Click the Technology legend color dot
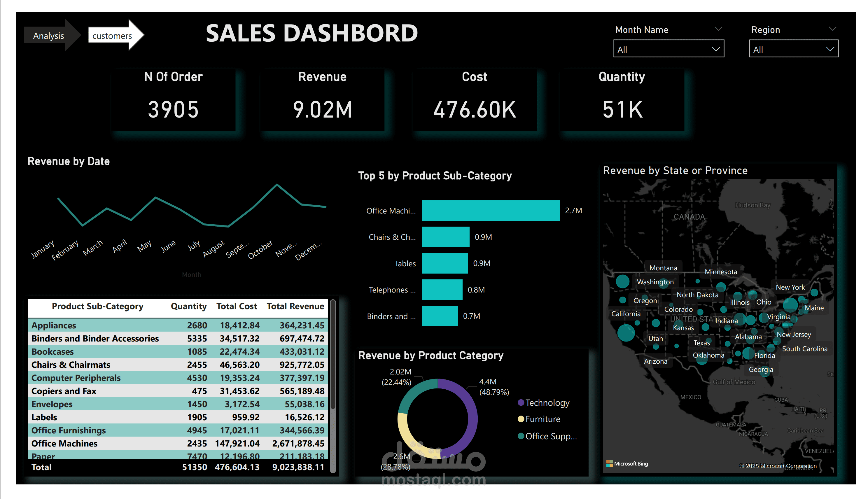This screenshot has height=499, width=868. 521,403
